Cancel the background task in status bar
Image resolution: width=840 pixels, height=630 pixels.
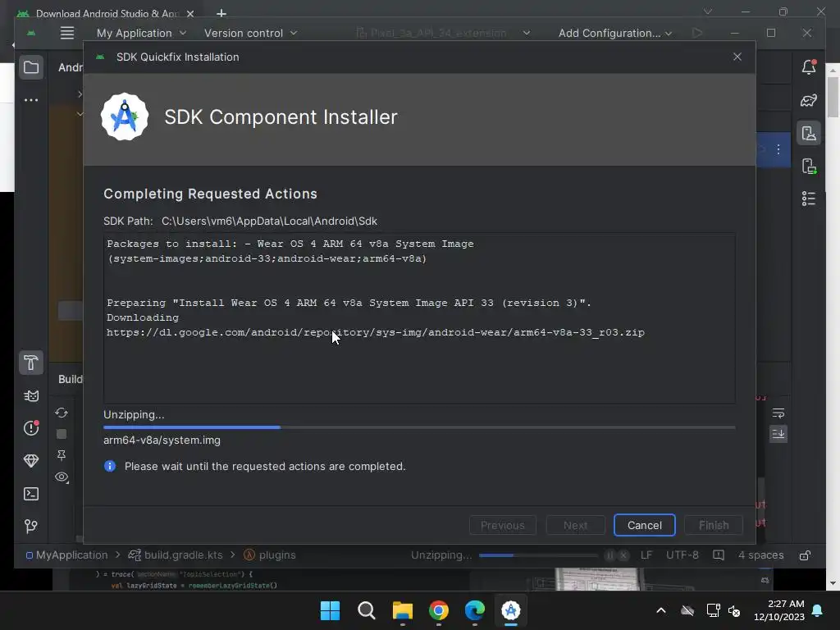(x=623, y=555)
